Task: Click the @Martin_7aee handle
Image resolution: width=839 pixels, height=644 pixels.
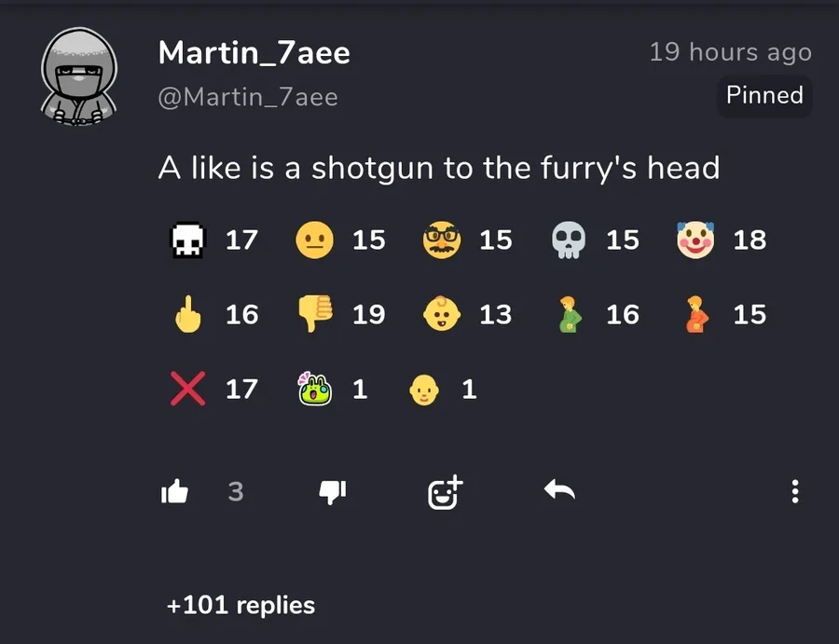Action: tap(248, 97)
